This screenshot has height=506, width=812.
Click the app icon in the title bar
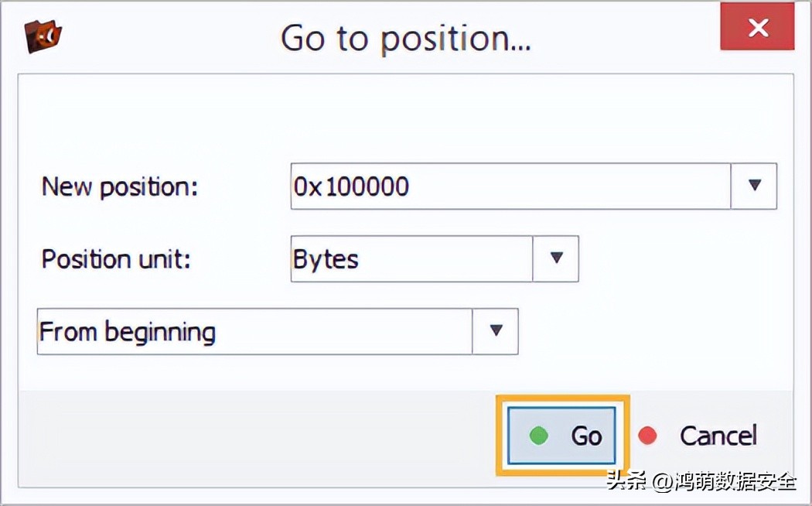(43, 36)
